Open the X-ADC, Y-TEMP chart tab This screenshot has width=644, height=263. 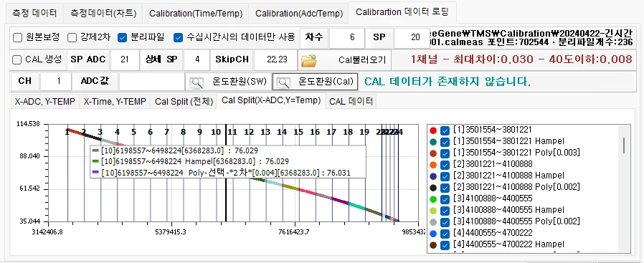(x=44, y=102)
